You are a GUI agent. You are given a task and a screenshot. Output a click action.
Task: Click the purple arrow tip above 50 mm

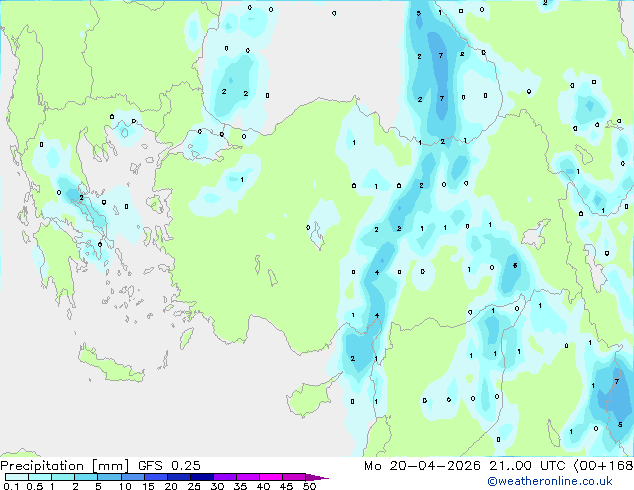317,478
